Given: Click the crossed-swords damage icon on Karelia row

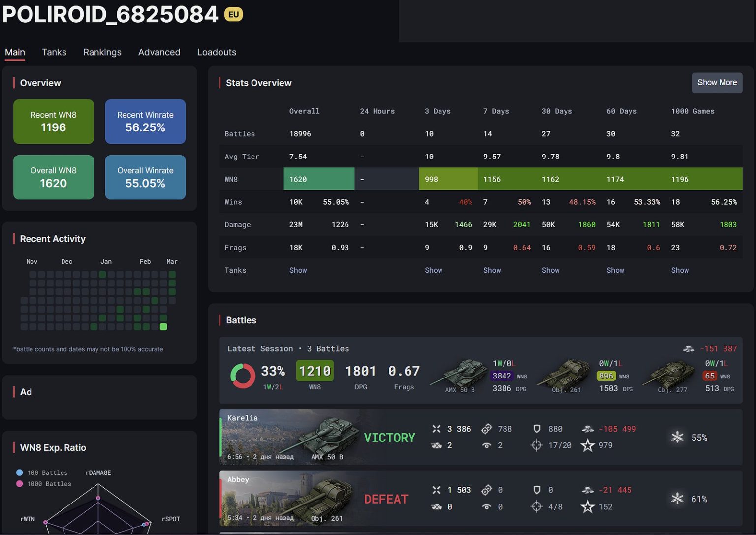Looking at the screenshot, I should pos(437,429).
